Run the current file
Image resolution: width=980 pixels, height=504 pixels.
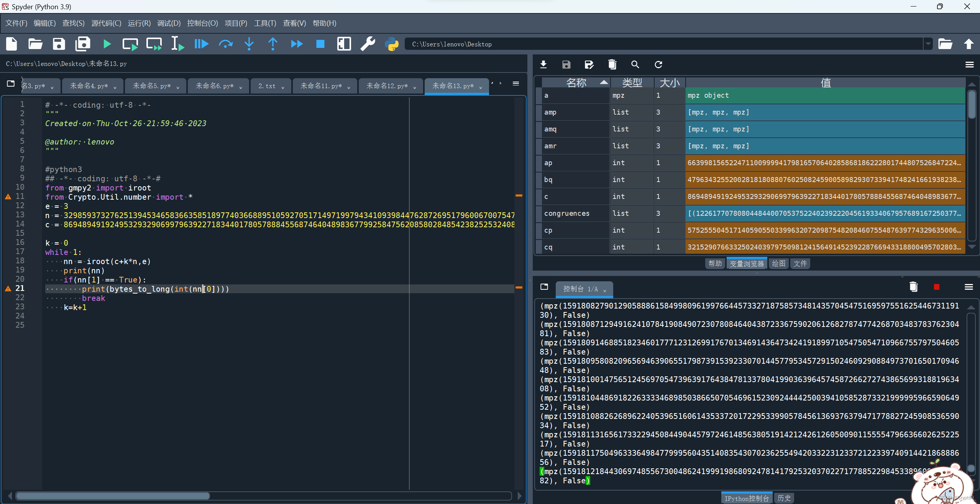click(x=107, y=44)
